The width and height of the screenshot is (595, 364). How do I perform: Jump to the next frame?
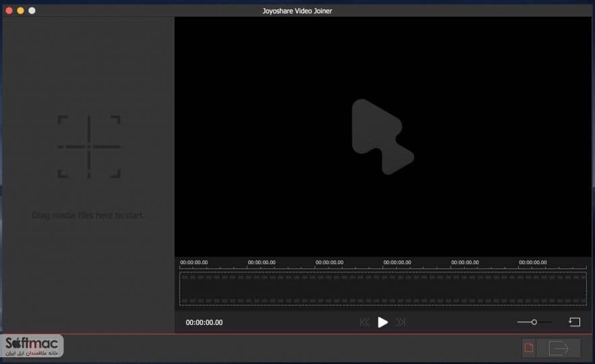401,322
